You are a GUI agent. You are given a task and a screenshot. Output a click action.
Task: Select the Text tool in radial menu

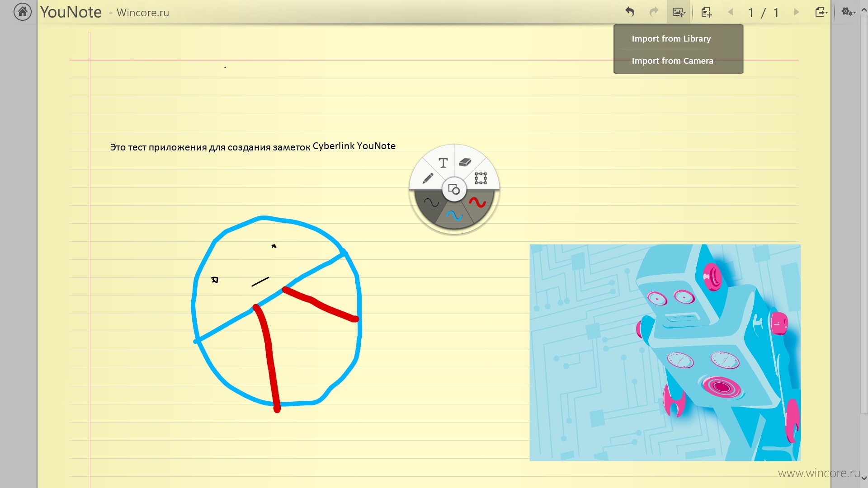(x=443, y=162)
